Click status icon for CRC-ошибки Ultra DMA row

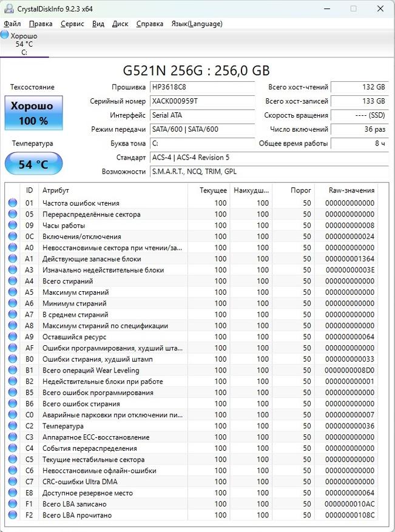click(13, 482)
